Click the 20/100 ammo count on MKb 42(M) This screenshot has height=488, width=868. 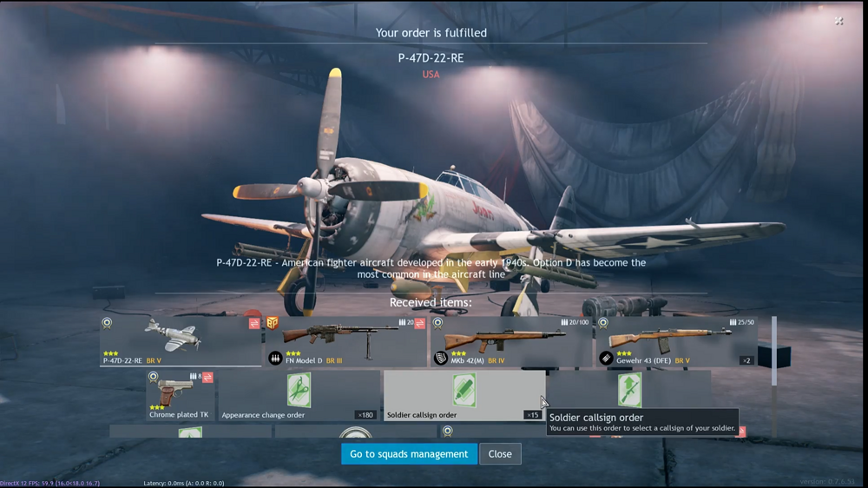click(575, 322)
